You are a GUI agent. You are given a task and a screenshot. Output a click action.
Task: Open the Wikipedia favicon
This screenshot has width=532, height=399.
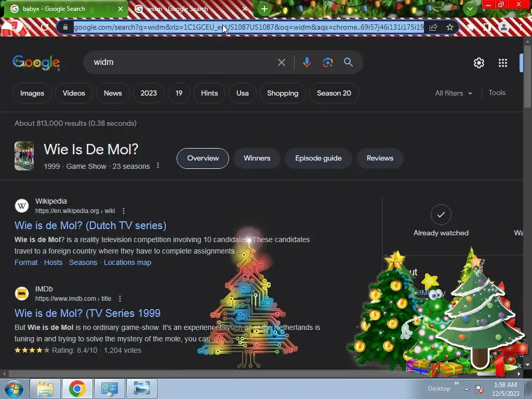(x=22, y=206)
